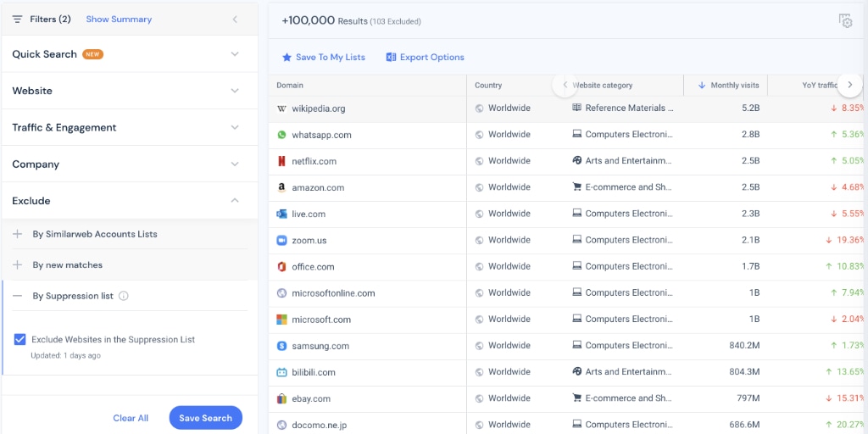Screen dimensions: 868x434
Task: Click the Microsoft logo favicon for microsoft.com
Action: tap(281, 320)
